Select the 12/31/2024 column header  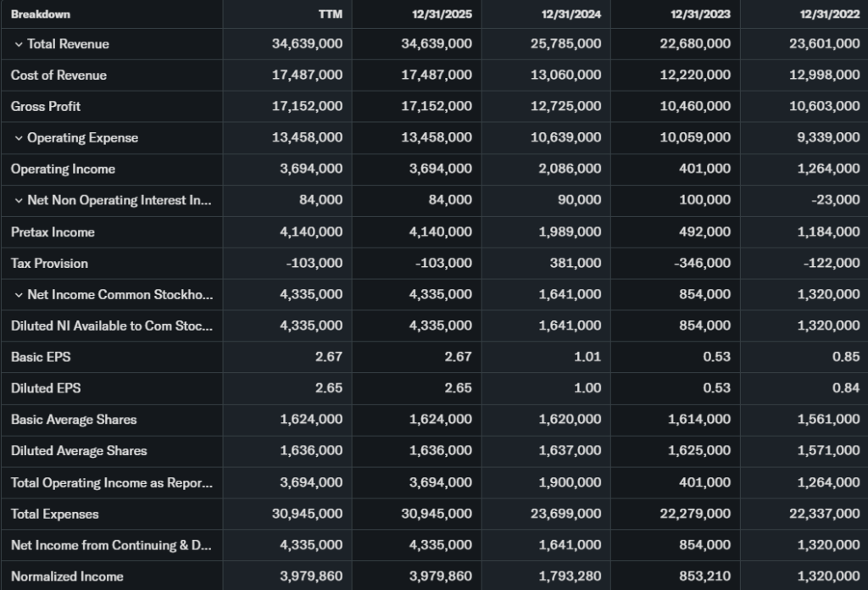[573, 14]
